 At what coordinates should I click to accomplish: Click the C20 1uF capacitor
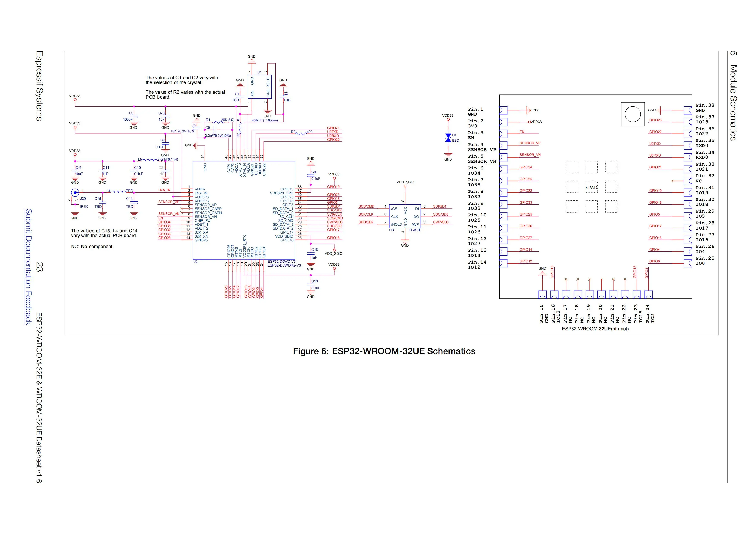[165, 116]
